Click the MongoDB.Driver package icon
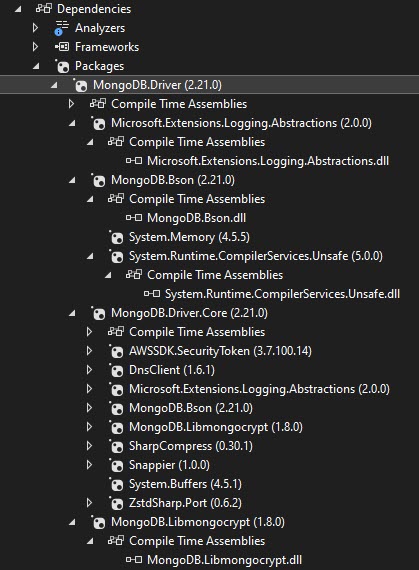The width and height of the screenshot is (419, 570). [80, 85]
